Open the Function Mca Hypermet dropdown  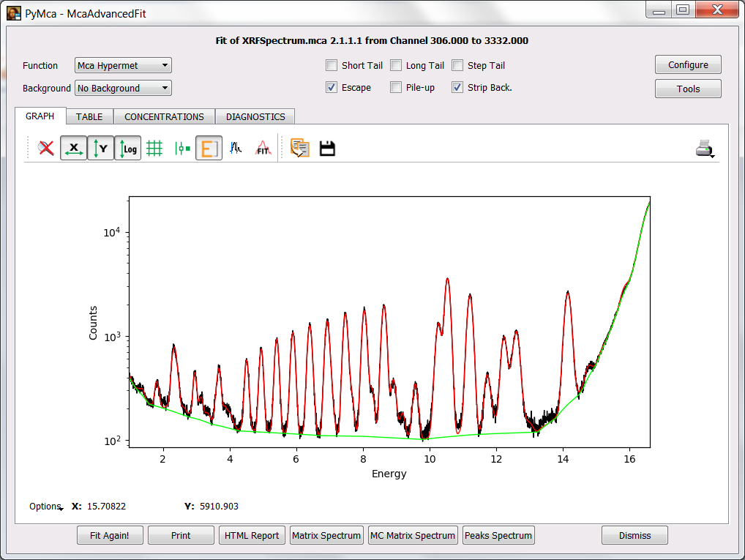click(x=123, y=65)
